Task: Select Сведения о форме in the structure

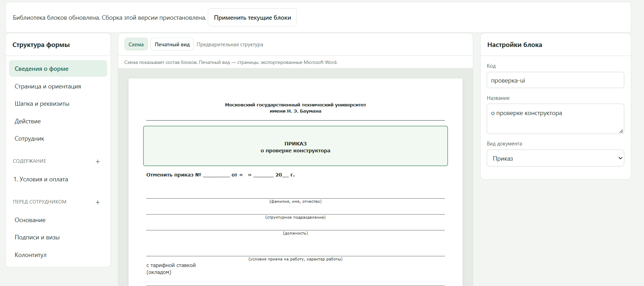Action: click(x=58, y=68)
